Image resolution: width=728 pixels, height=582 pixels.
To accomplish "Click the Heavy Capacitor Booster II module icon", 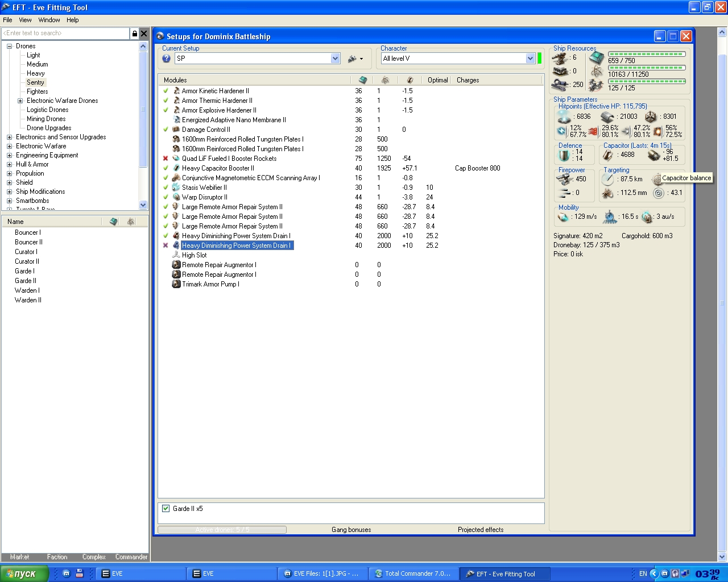I will tap(176, 168).
